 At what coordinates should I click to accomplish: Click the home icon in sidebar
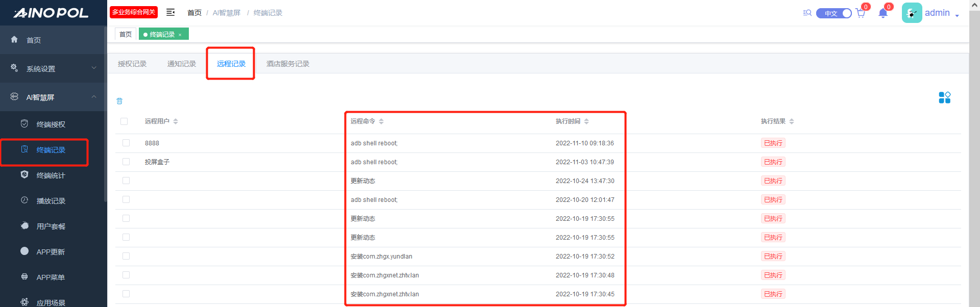[14, 39]
